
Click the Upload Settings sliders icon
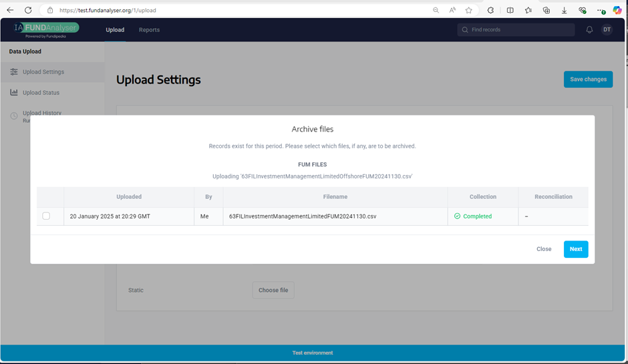point(14,72)
